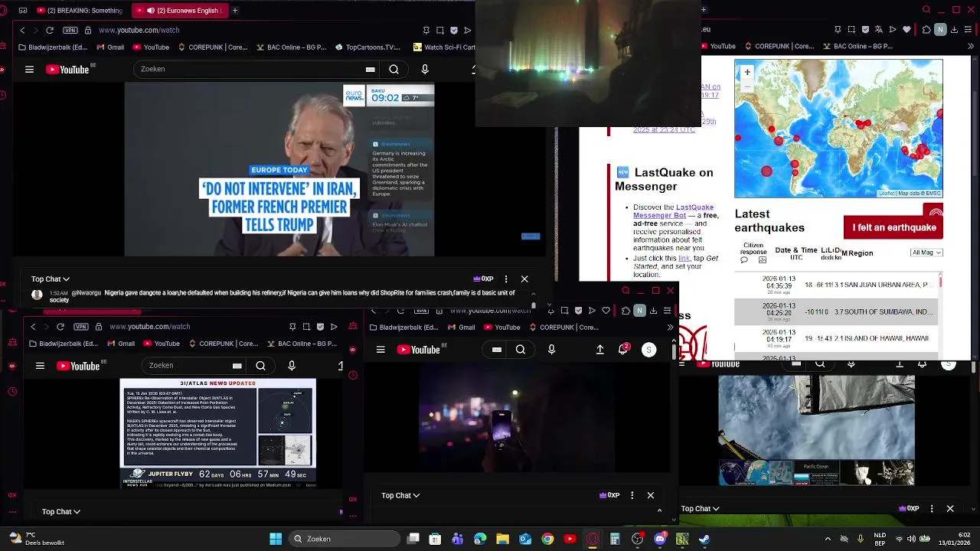This screenshot has height=551, width=980.
Task: Click the Zoeken search field in 3I/ATLAS window
Action: [188, 366]
